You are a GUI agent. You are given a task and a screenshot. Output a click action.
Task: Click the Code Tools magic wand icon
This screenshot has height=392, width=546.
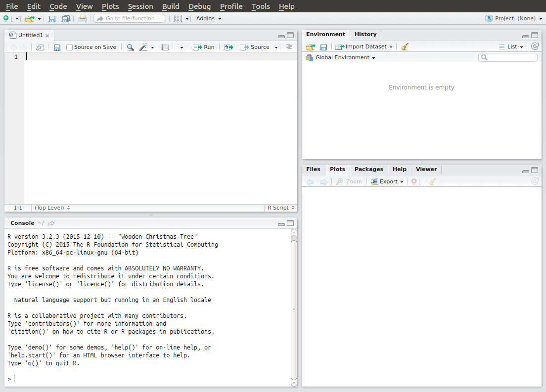click(x=143, y=47)
